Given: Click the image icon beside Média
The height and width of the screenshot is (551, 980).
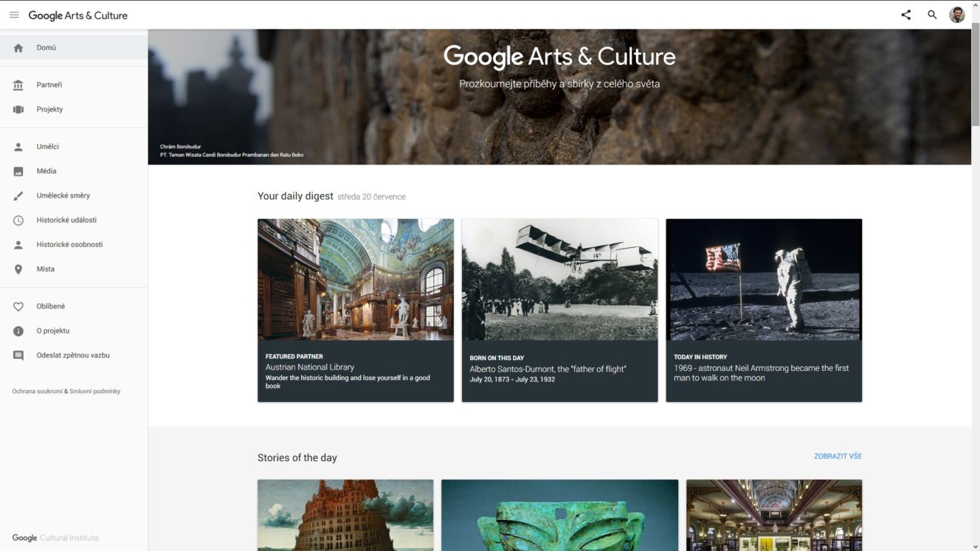Looking at the screenshot, I should [x=18, y=171].
